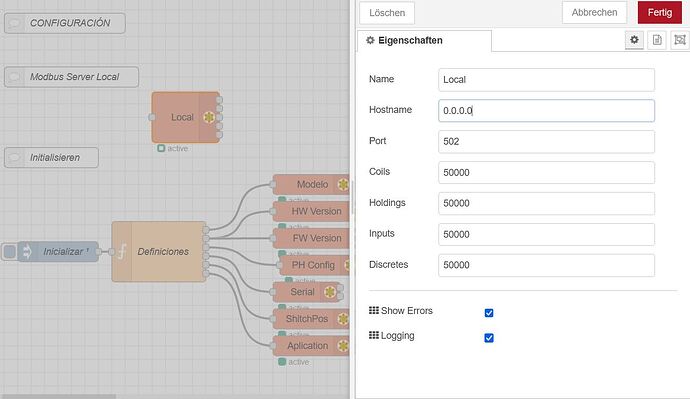The width and height of the screenshot is (690, 399).
Task: Select the Local Modbus server node
Action: [x=185, y=117]
